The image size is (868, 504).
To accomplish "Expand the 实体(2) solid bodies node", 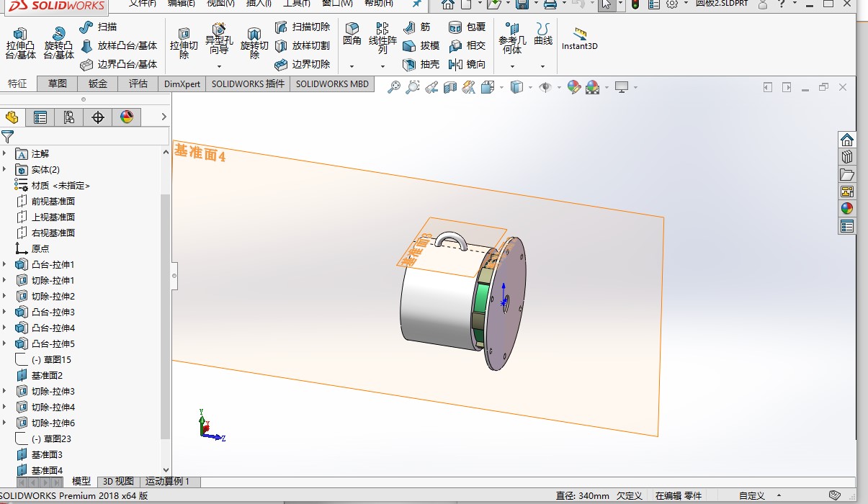I will 4,169.
